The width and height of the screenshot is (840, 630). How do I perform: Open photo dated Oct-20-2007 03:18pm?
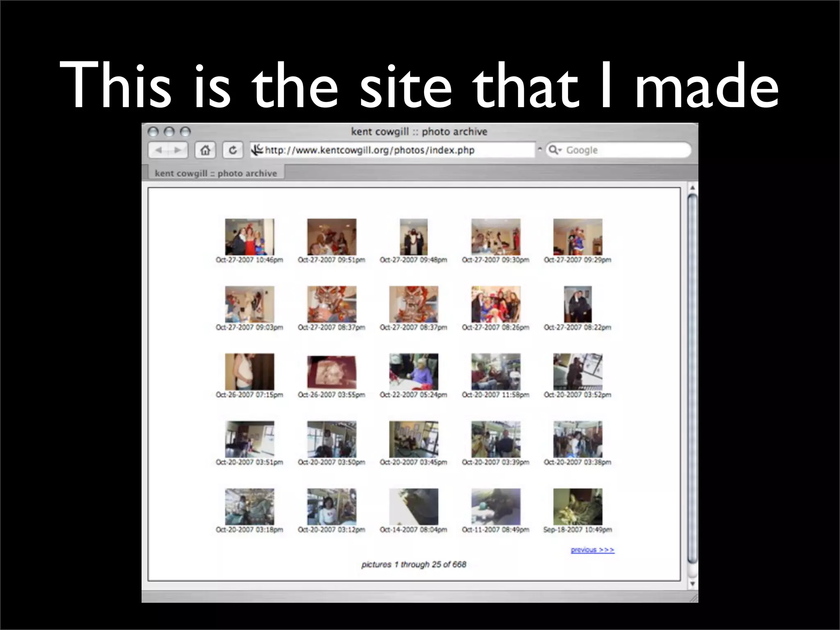(x=249, y=507)
